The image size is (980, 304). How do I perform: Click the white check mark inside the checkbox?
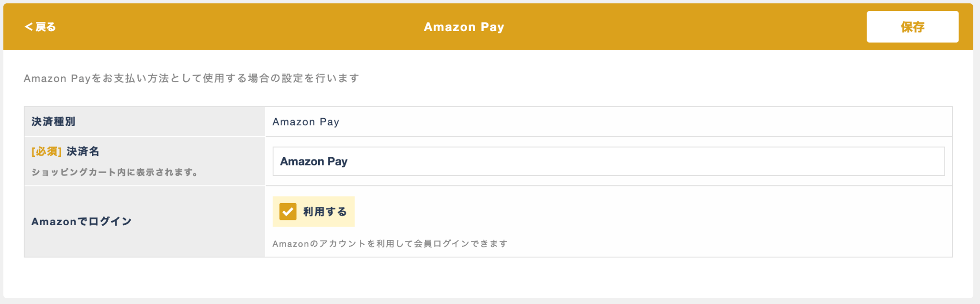(x=288, y=211)
